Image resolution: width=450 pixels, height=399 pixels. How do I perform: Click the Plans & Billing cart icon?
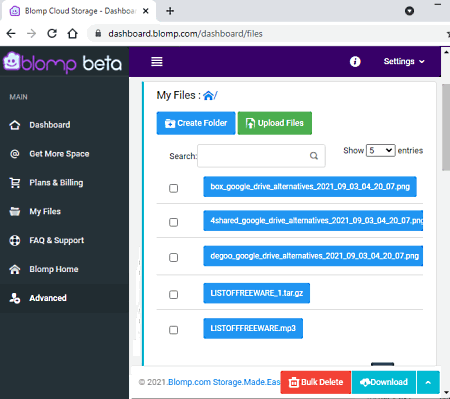click(15, 183)
